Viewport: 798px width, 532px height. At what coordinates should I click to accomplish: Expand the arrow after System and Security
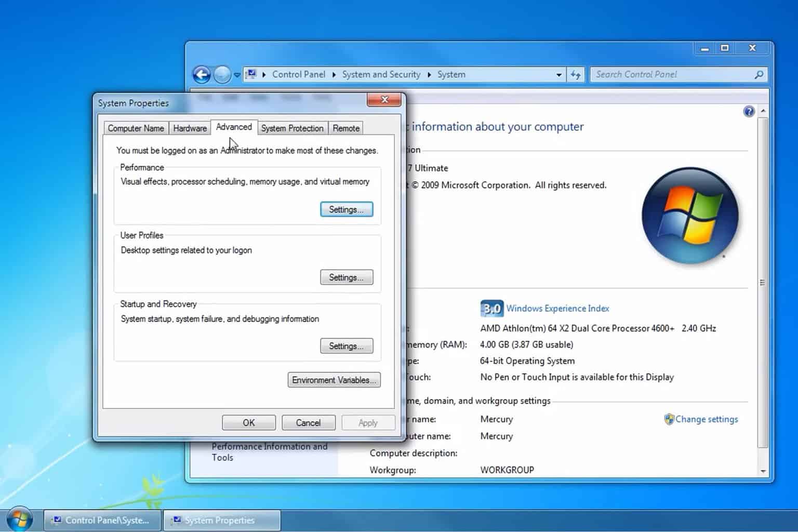(429, 74)
